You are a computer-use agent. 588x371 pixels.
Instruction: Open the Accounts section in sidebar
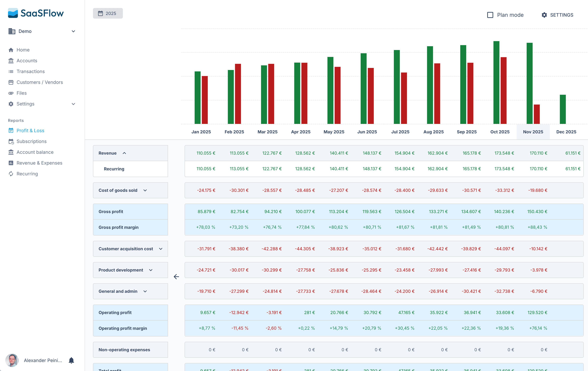27,61
